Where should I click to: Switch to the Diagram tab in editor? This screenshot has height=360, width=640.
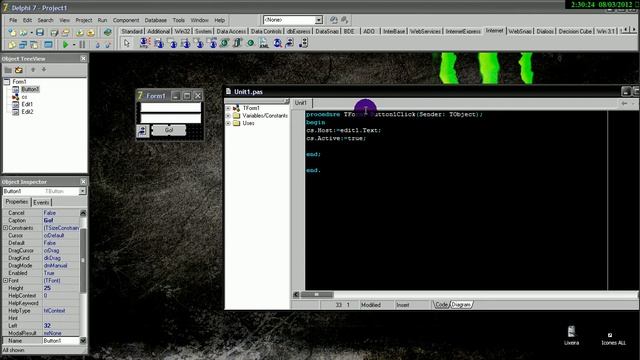pos(461,305)
